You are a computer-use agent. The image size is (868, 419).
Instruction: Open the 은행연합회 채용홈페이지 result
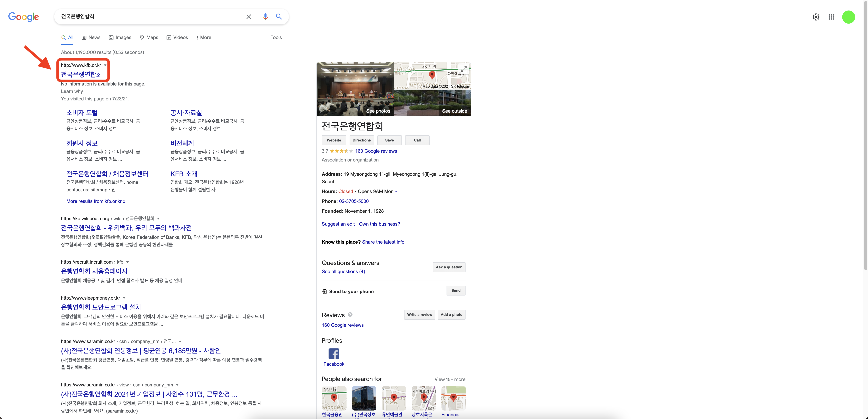pos(94,271)
